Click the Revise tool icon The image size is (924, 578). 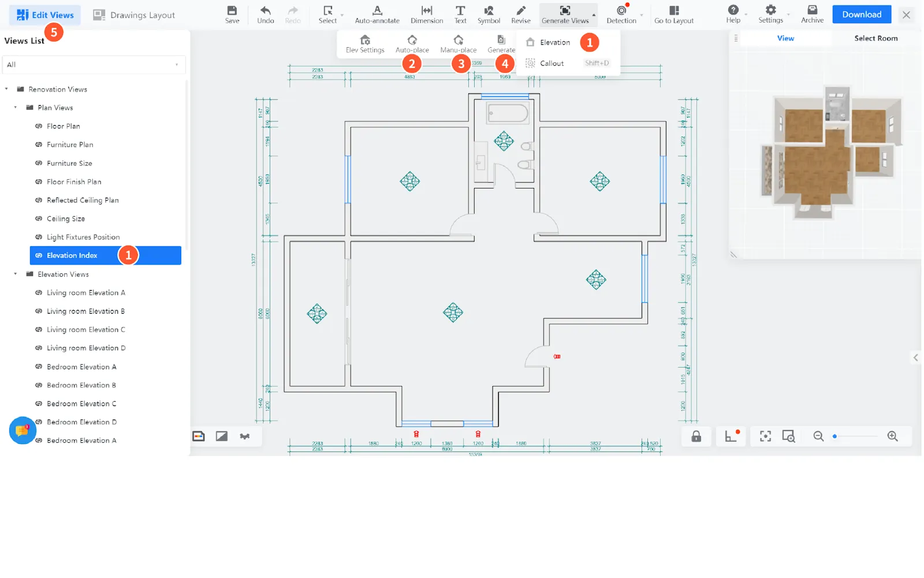pyautogui.click(x=520, y=14)
